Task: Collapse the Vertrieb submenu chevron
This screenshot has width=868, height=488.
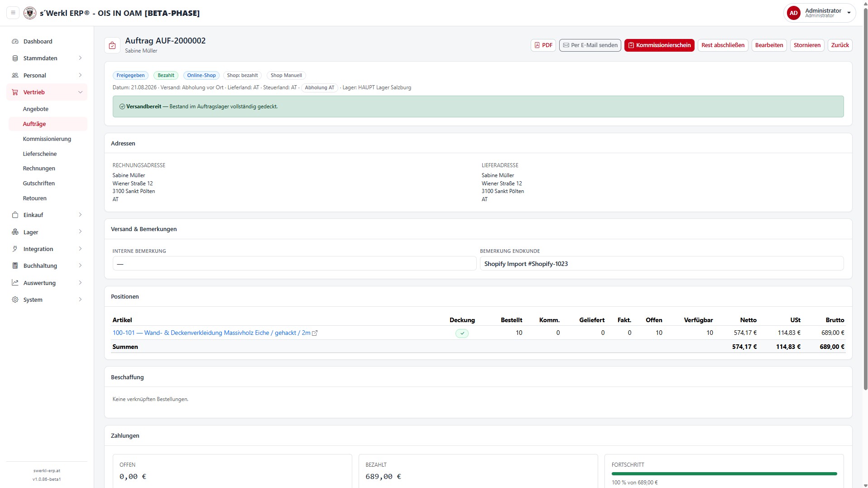Action: (80, 92)
